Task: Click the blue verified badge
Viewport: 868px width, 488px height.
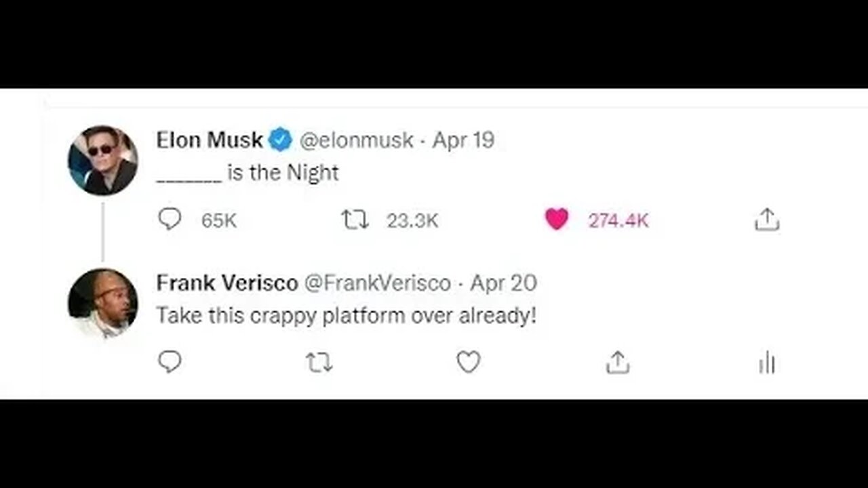Action: [x=280, y=140]
